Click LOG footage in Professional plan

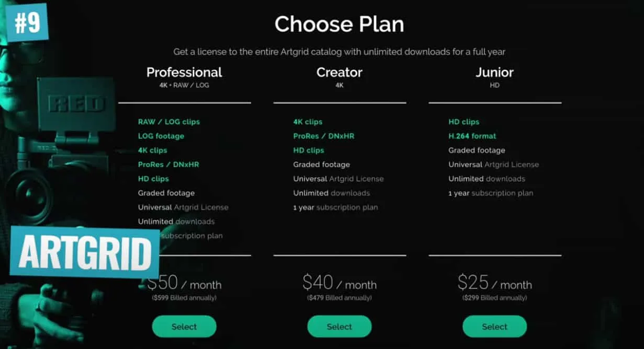pos(161,136)
